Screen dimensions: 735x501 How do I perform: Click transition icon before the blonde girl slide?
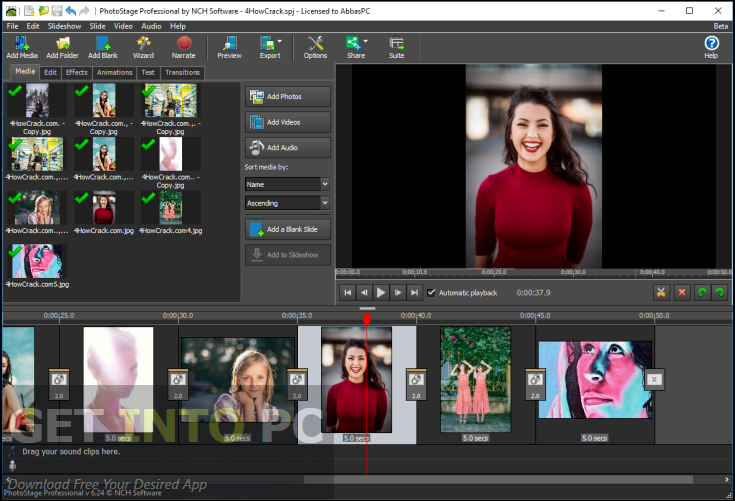coord(178,384)
